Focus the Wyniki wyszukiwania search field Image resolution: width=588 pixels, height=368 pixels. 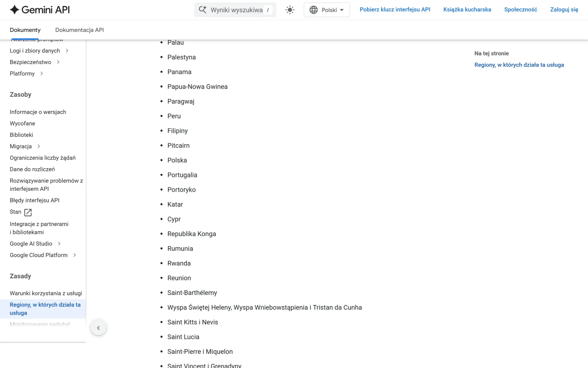pos(235,10)
